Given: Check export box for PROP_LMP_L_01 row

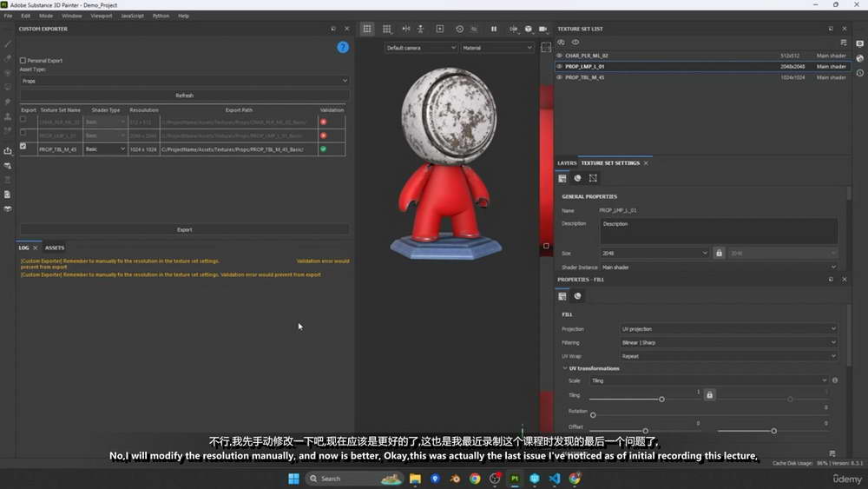Looking at the screenshot, I should click(23, 132).
